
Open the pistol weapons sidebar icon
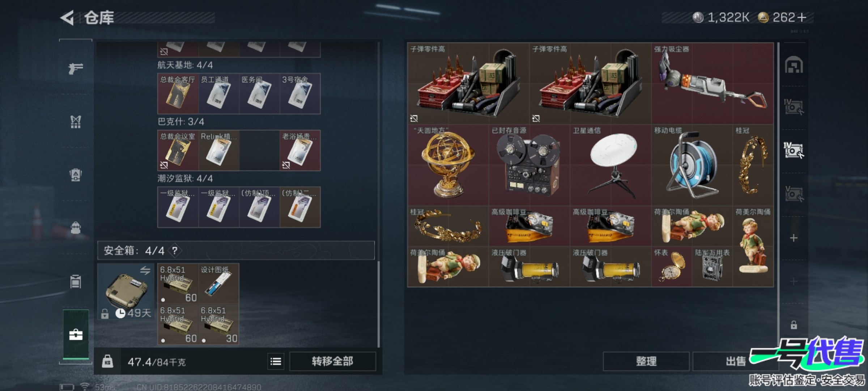coord(76,68)
